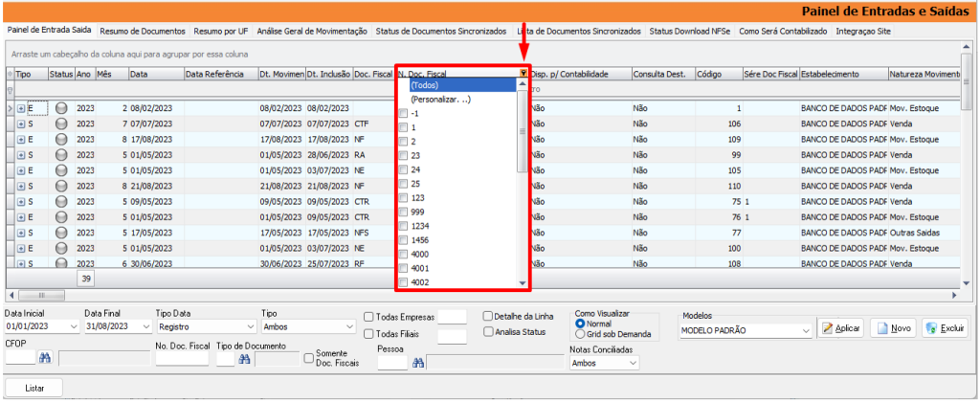Open the Tipo dropdown showing Ambos
This screenshot has height=403, width=980.
point(349,326)
